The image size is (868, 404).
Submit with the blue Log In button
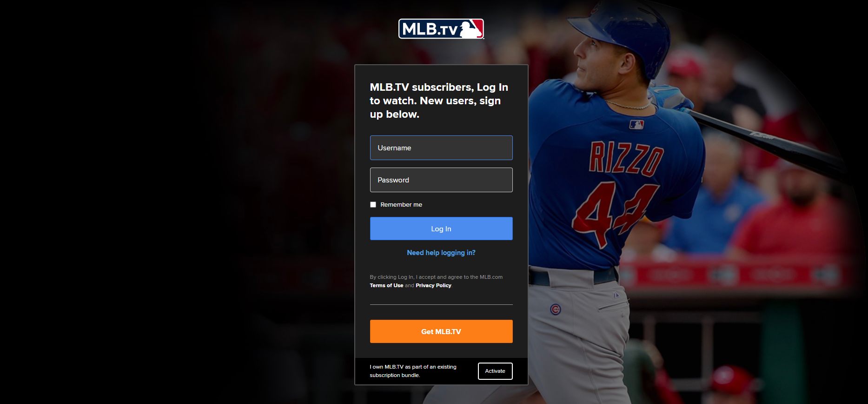point(441,229)
